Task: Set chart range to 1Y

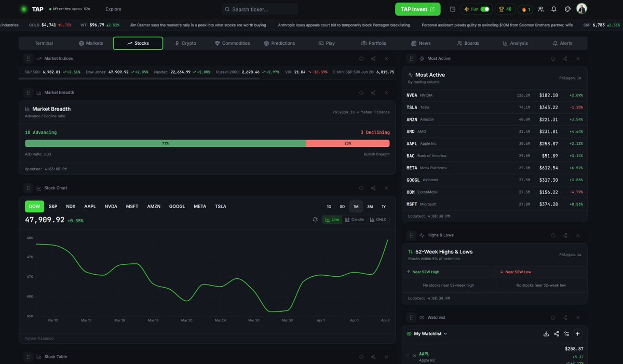Action: tap(384, 207)
